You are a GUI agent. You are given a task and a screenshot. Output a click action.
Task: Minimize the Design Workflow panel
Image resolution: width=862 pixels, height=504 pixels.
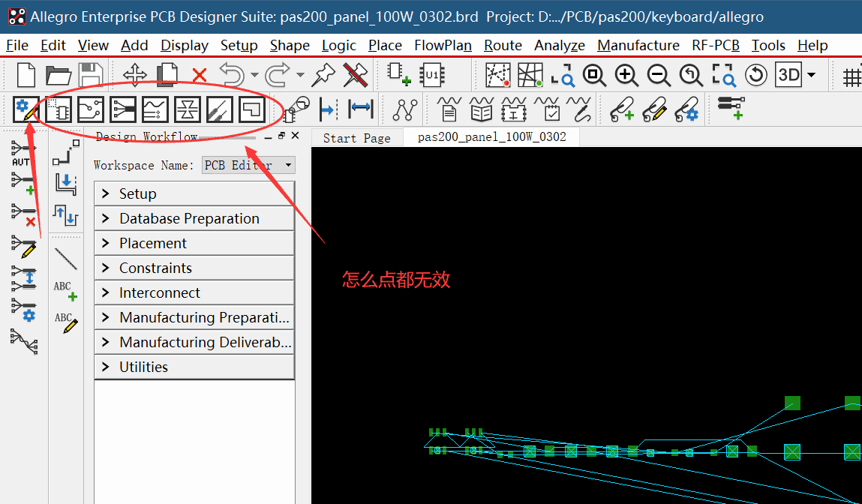268,137
